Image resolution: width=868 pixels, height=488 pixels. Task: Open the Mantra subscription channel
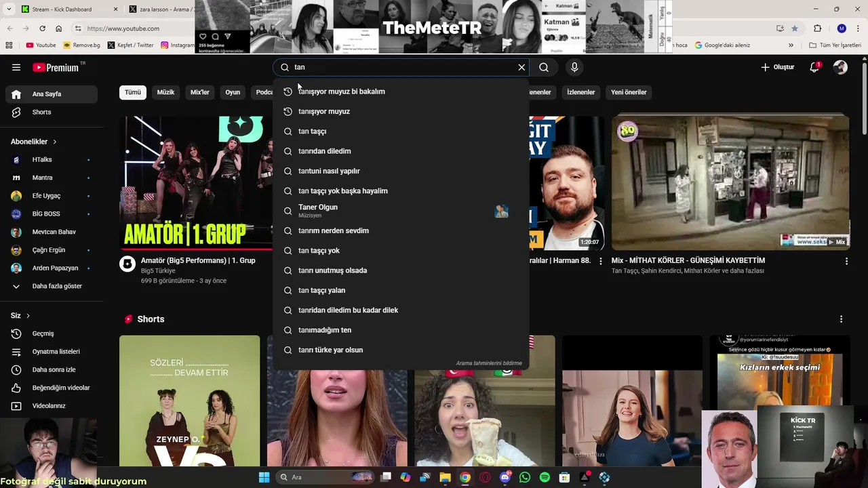pos(52,178)
